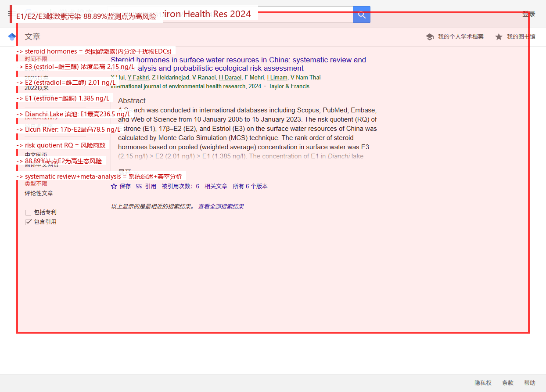
Task: Open author I Limam's profile
Action: (x=277, y=77)
